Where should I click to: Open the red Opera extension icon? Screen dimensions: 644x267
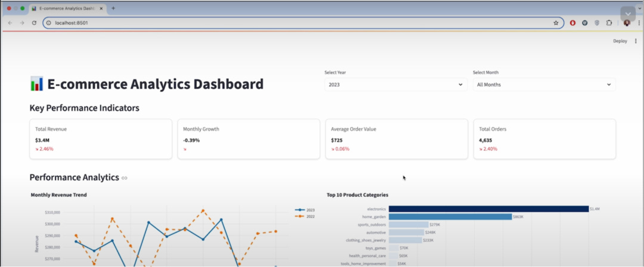[x=572, y=23]
